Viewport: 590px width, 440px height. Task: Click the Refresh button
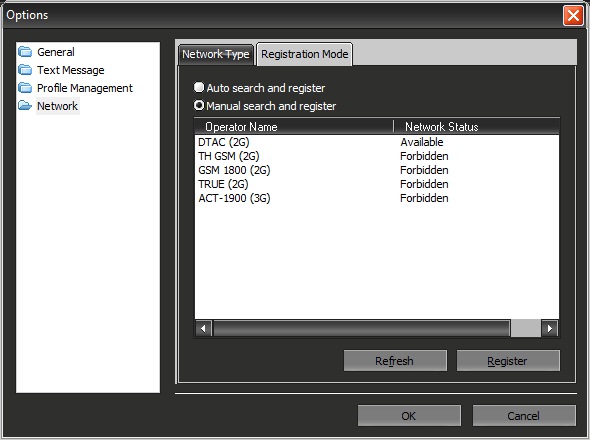click(395, 361)
